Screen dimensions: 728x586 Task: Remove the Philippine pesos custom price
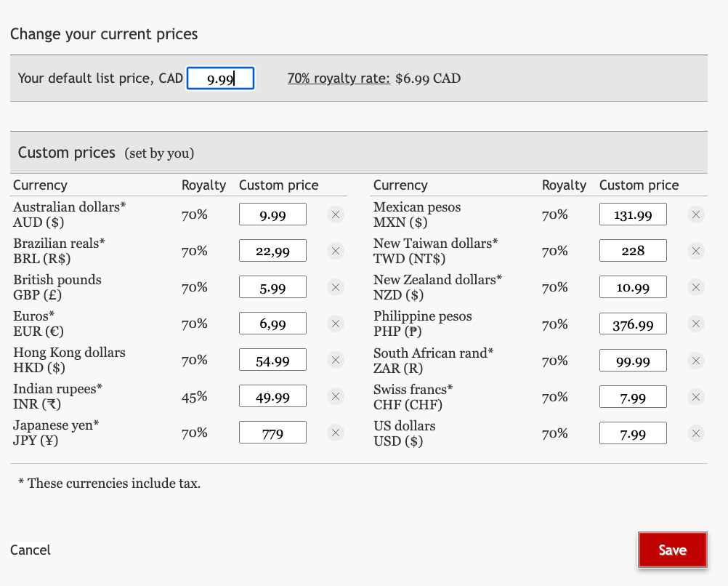pos(695,324)
